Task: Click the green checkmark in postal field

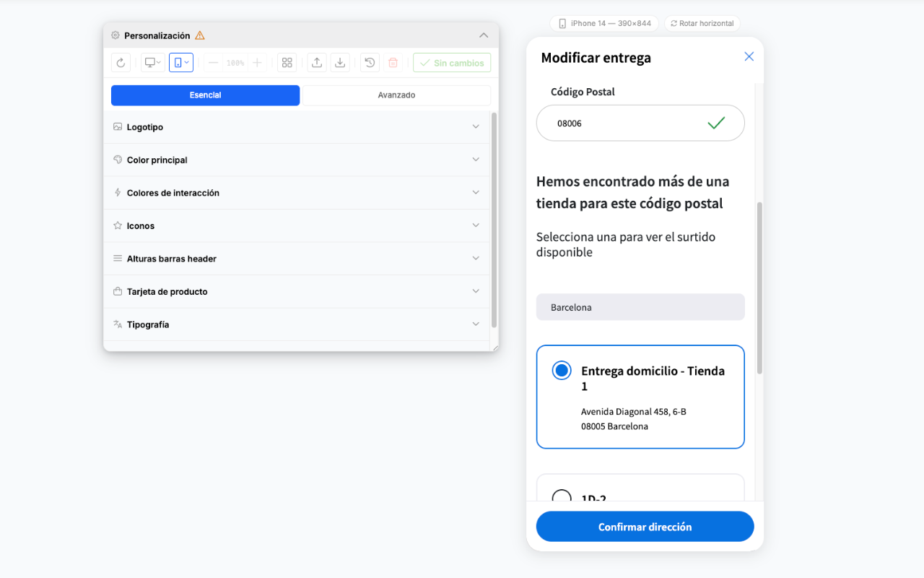Action: tap(716, 124)
